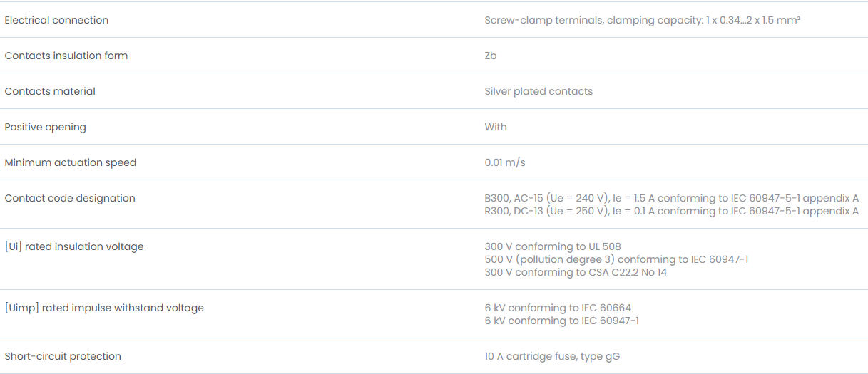Select the B300, AC-15 designation line

pyautogui.click(x=671, y=198)
